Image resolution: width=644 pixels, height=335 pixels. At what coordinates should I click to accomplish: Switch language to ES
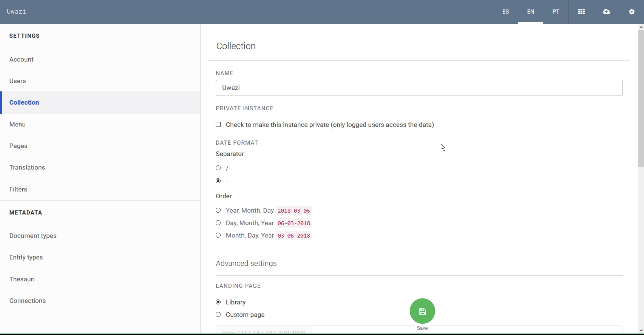click(505, 12)
